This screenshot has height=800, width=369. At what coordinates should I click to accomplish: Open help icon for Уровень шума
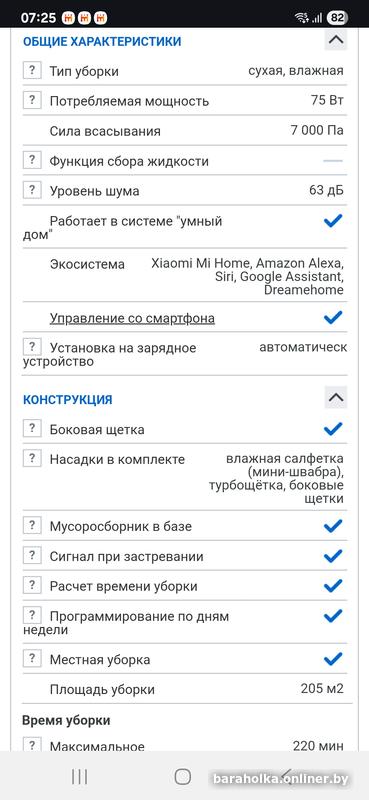click(32, 190)
